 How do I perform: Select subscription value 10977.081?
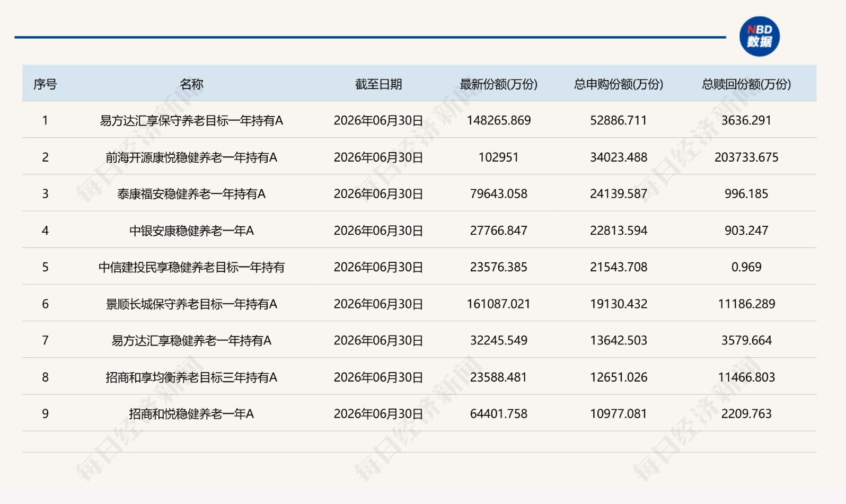click(x=619, y=414)
